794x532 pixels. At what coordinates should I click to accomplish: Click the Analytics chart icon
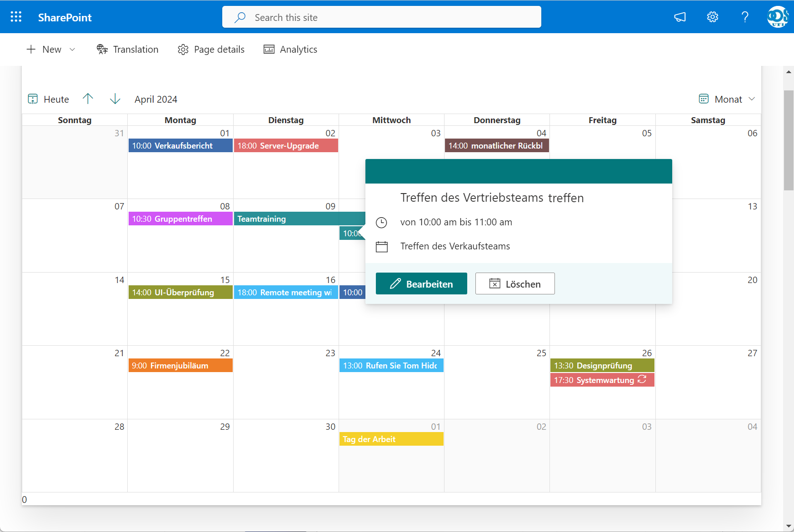click(x=269, y=50)
